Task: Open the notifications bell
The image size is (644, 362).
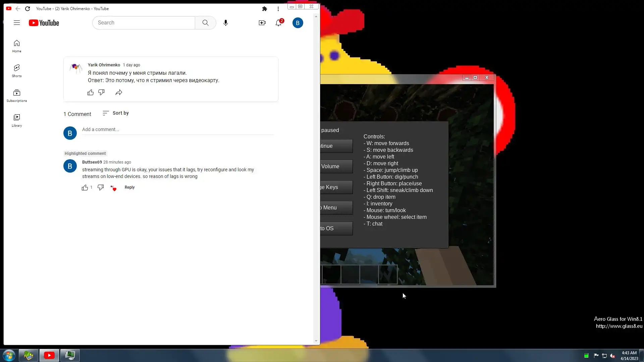Action: click(x=278, y=23)
